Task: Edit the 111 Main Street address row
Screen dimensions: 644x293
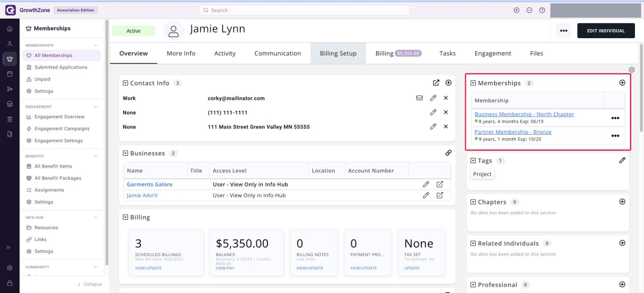Action: (x=433, y=127)
